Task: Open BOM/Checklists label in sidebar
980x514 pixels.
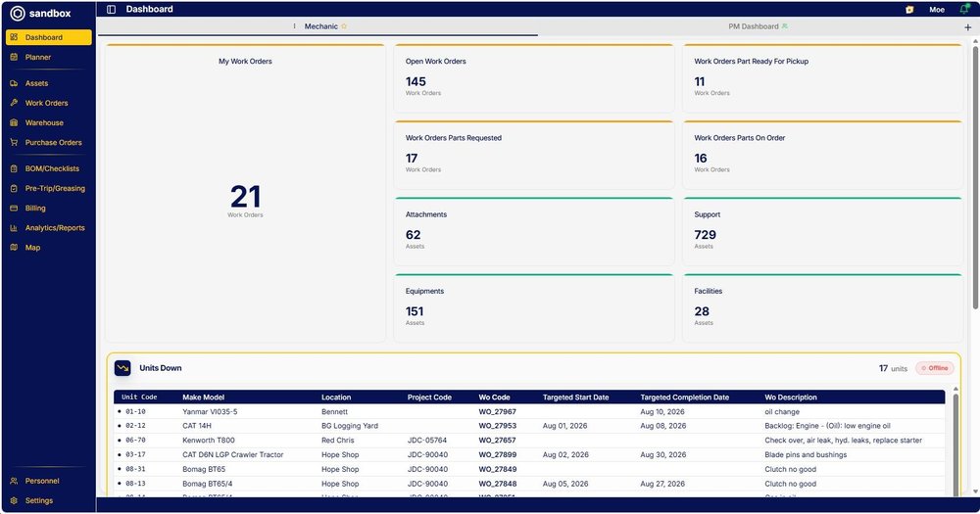Action: 52,168
